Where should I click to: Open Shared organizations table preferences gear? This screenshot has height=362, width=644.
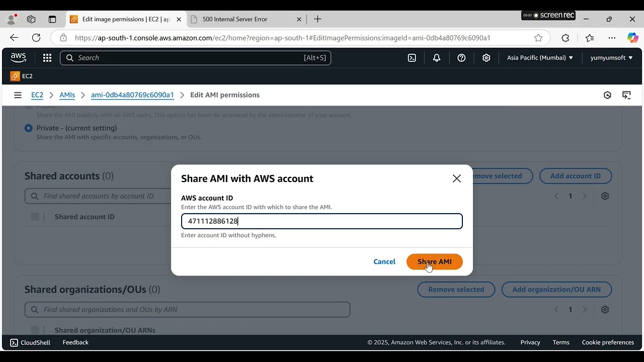point(605,310)
